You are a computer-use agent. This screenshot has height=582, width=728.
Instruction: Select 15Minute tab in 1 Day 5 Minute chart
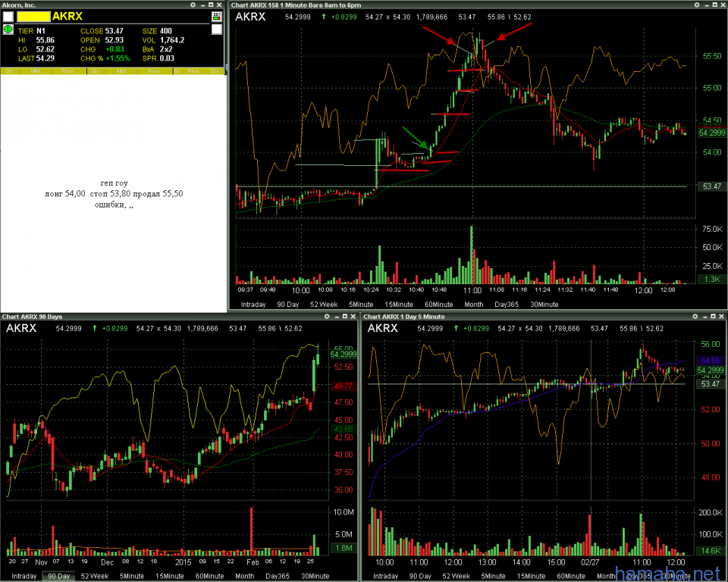(531, 576)
